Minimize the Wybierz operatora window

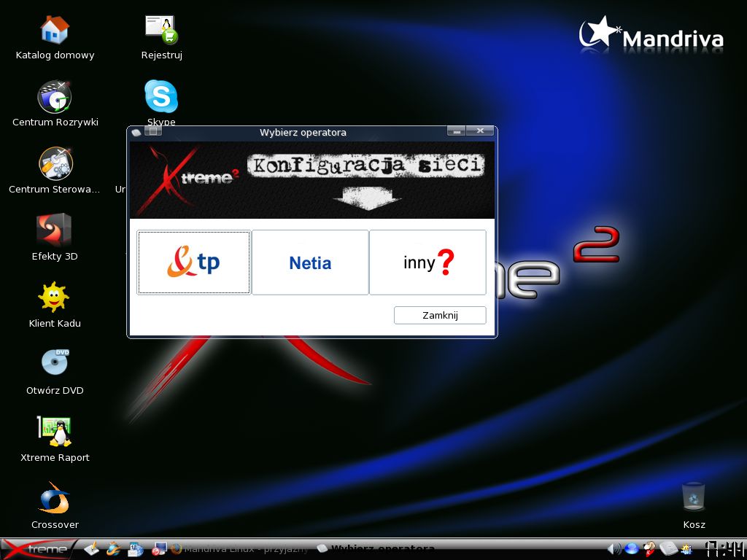(457, 131)
